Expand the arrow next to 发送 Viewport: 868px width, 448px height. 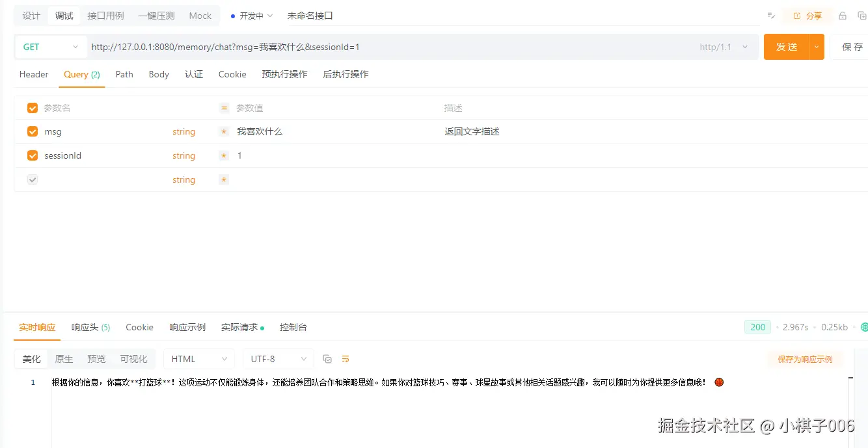click(x=817, y=47)
